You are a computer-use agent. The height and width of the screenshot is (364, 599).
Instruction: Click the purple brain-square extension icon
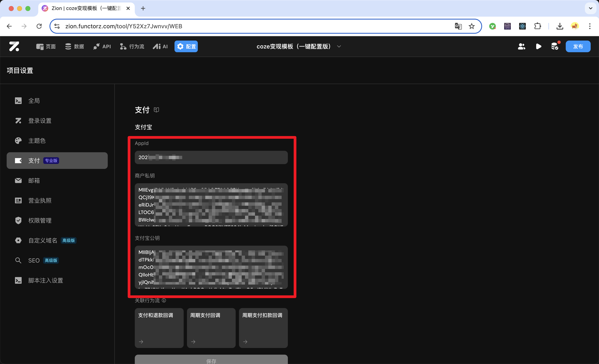click(x=507, y=26)
